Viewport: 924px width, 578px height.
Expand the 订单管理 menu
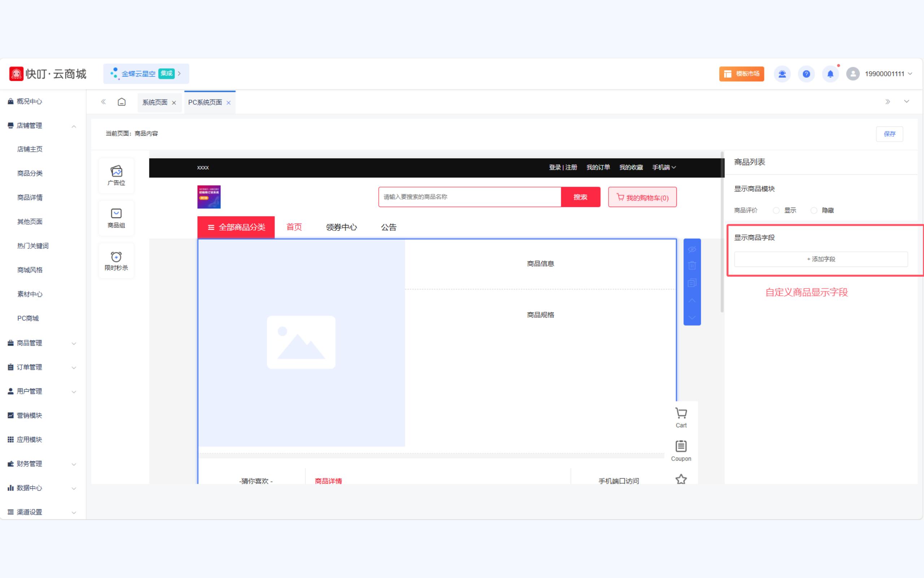(74, 368)
